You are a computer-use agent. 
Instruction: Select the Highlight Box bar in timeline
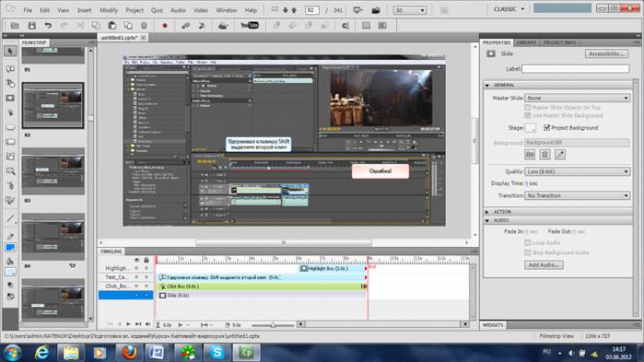[333, 268]
